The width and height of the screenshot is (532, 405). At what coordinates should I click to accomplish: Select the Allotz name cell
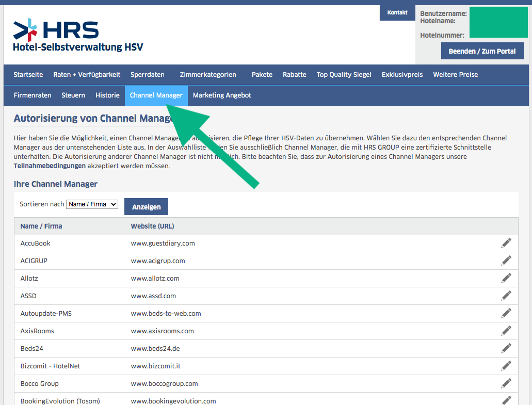click(29, 279)
